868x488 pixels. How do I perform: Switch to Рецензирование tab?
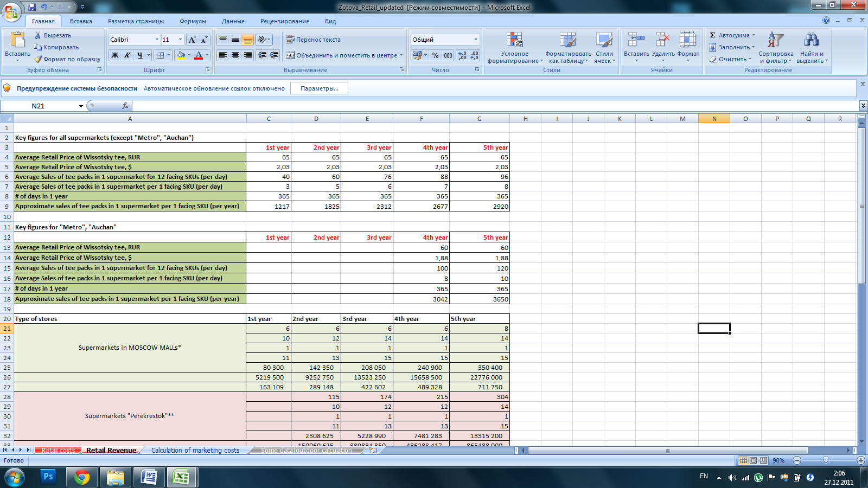pyautogui.click(x=284, y=21)
